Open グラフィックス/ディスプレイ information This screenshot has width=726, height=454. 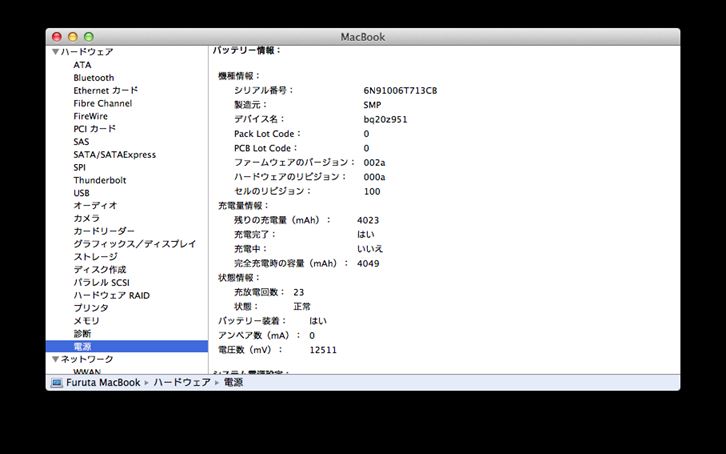coord(135,244)
